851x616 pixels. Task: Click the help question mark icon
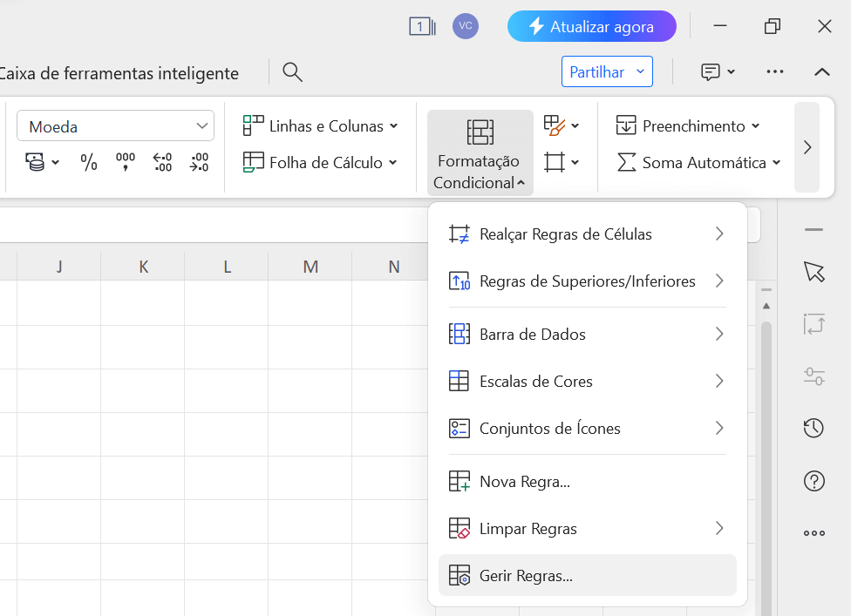(814, 481)
